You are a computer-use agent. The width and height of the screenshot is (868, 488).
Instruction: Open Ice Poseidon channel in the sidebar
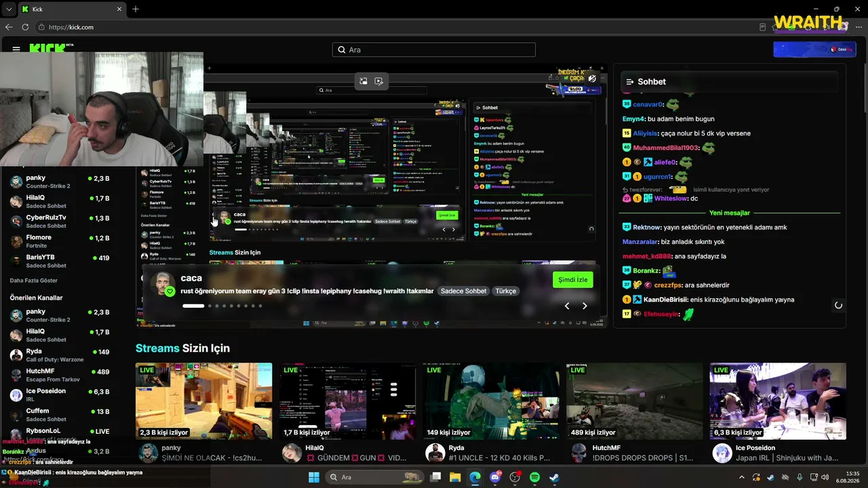[60, 394]
